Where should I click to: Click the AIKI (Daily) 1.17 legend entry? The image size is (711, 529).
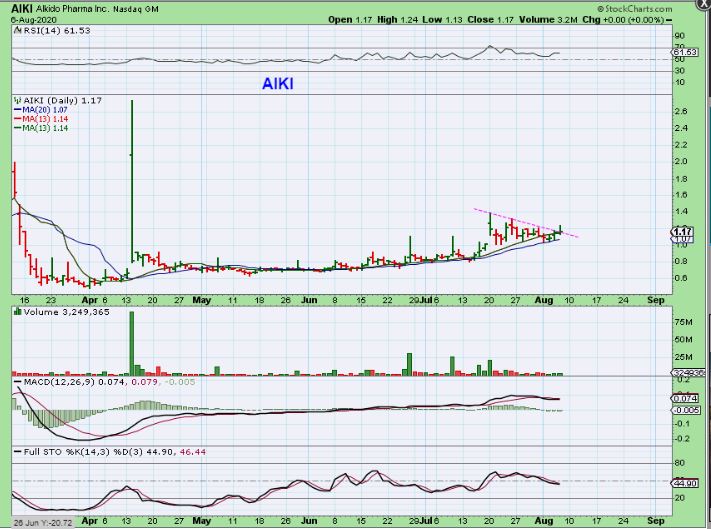pos(63,101)
